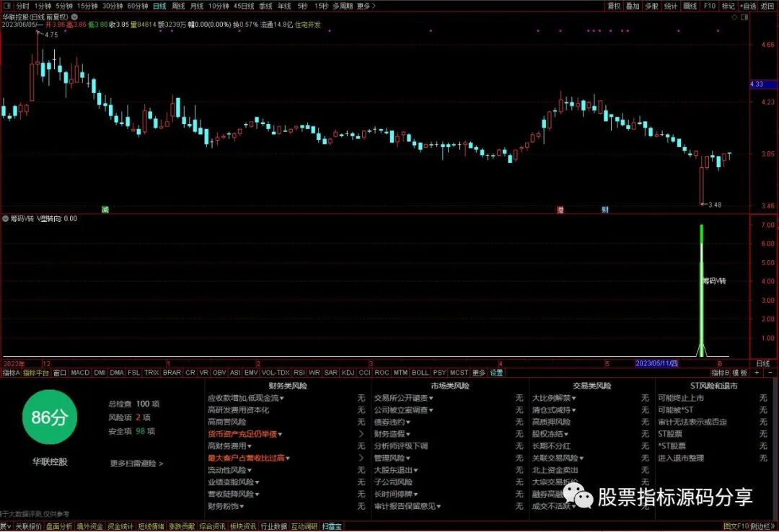
Task: Zoom out chart with minus button
Action: [x=770, y=373]
